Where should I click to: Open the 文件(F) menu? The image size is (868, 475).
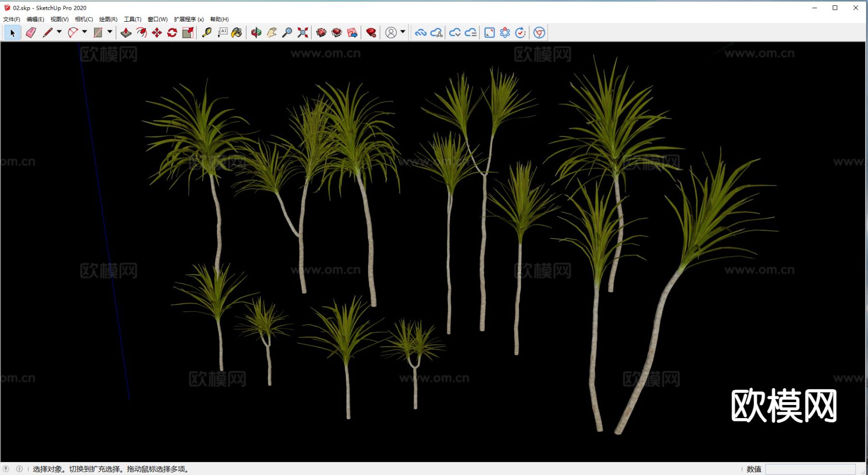coord(12,19)
